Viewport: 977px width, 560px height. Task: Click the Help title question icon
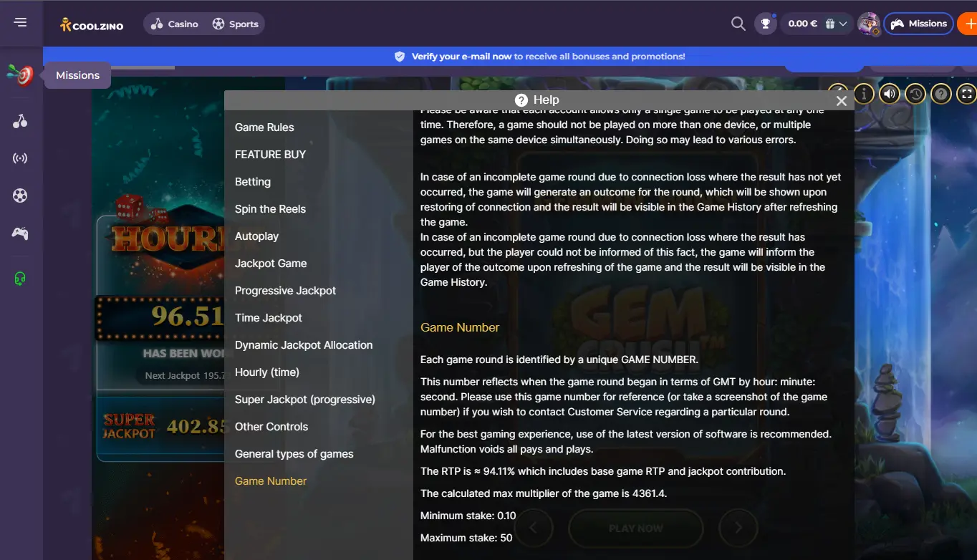click(x=521, y=100)
